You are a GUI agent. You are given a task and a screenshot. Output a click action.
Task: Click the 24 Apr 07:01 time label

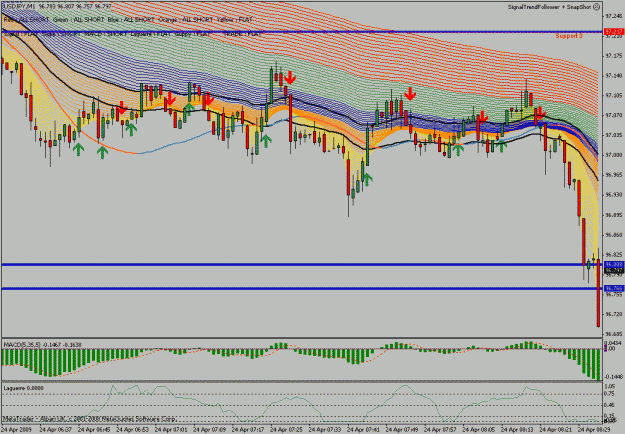point(171,430)
